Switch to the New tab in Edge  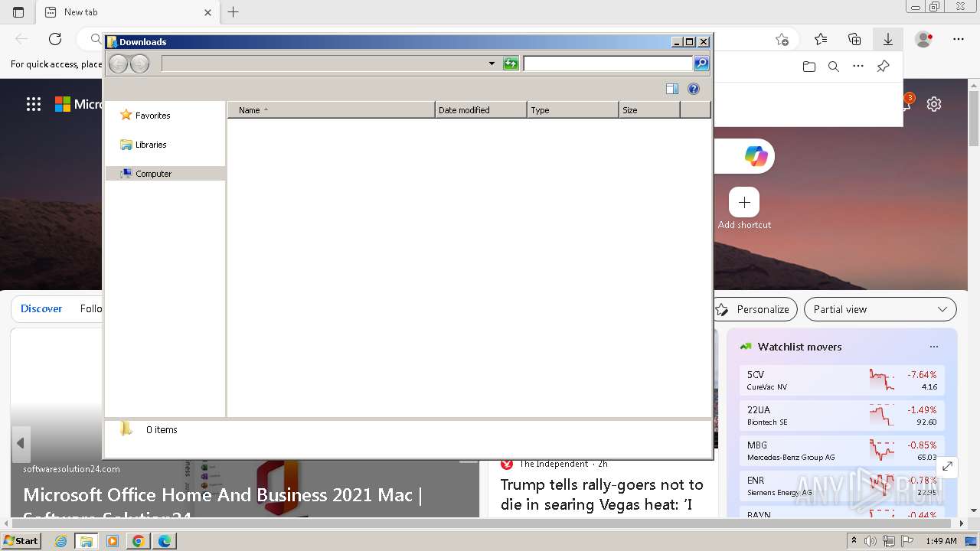[129, 12]
